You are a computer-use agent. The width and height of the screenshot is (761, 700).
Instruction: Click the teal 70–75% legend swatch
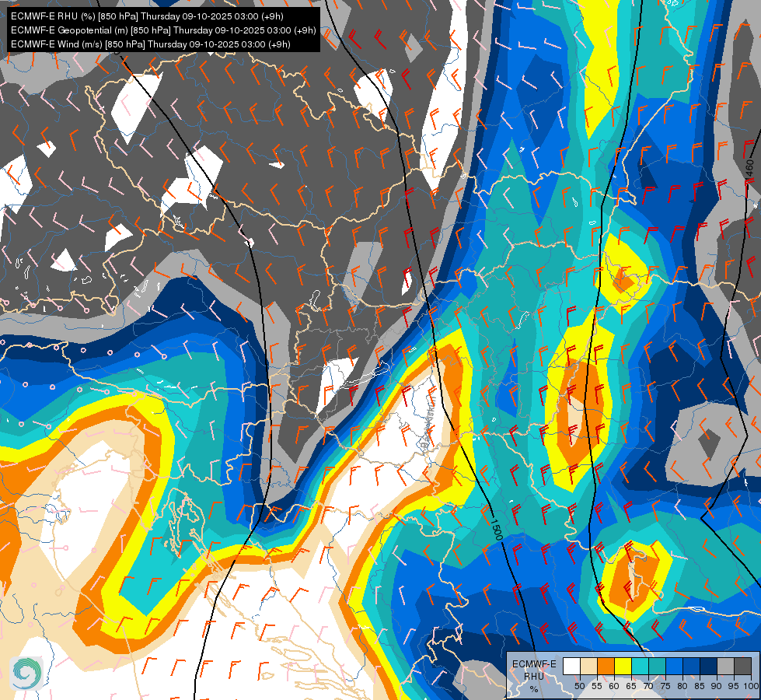(657, 666)
